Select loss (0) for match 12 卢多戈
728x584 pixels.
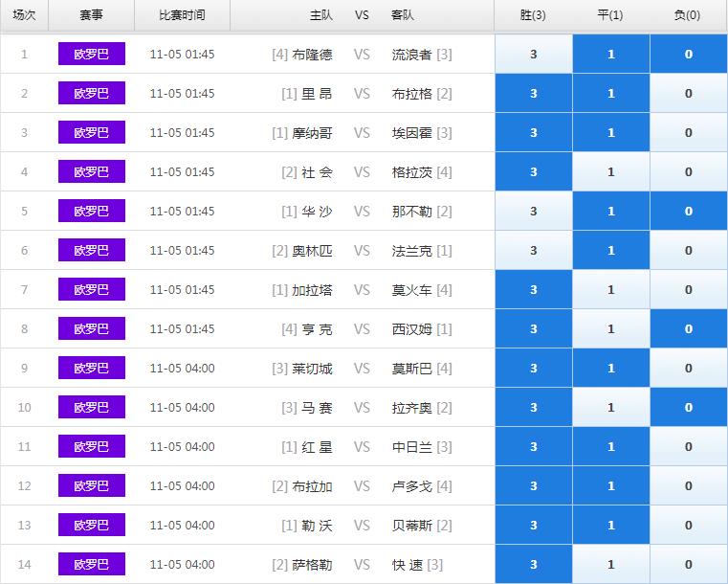689,486
